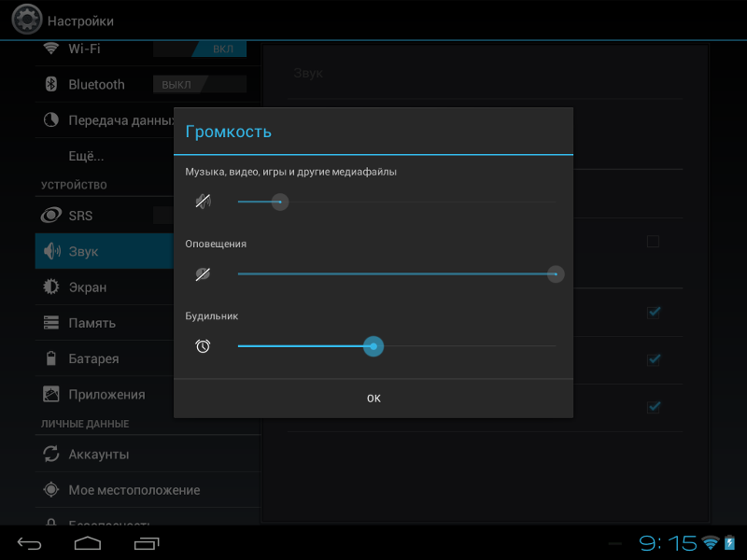747x560 pixels.
Task: Open the Экран settings entry
Action: [x=105, y=287]
